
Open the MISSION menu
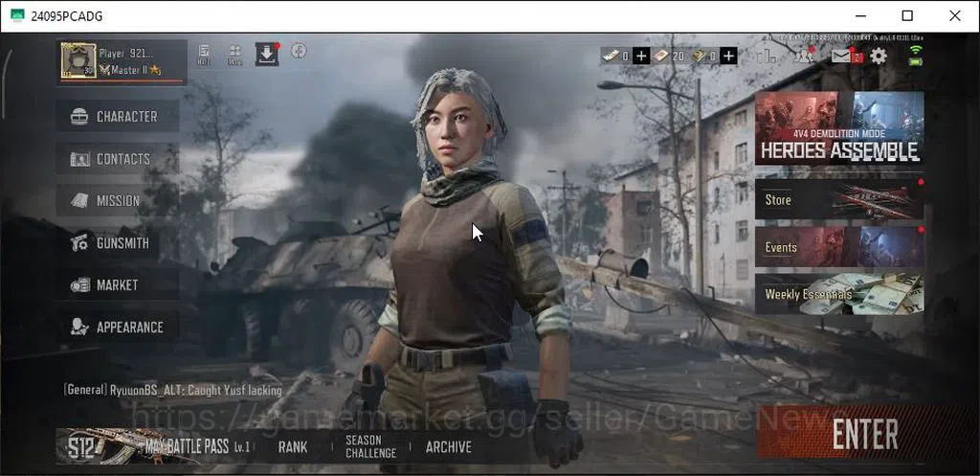118,201
